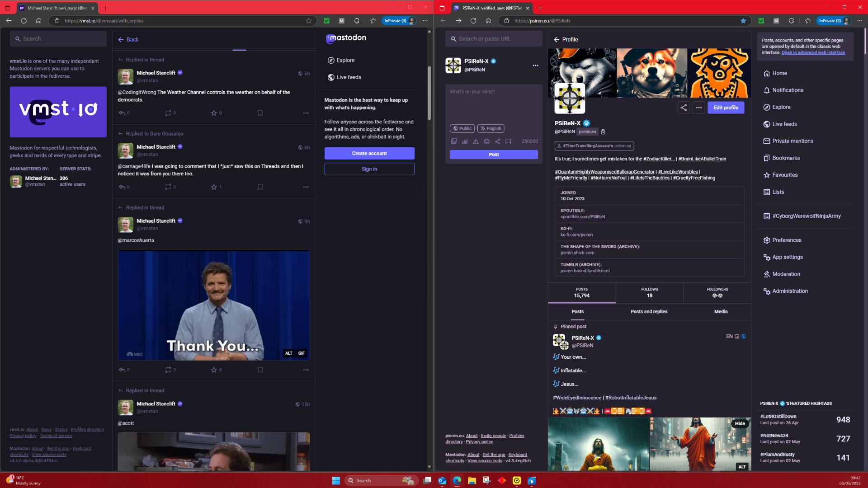
Task: Hide the sensitive media on pinned post
Action: (740, 423)
